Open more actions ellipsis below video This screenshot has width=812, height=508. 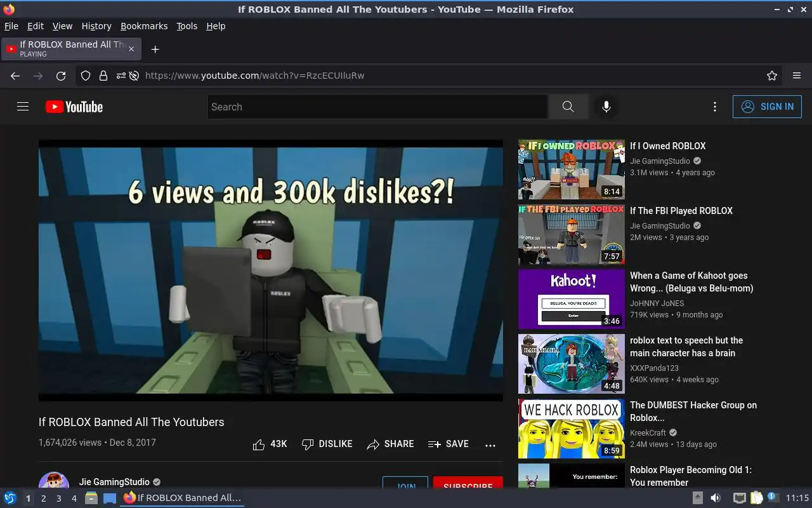click(490, 444)
